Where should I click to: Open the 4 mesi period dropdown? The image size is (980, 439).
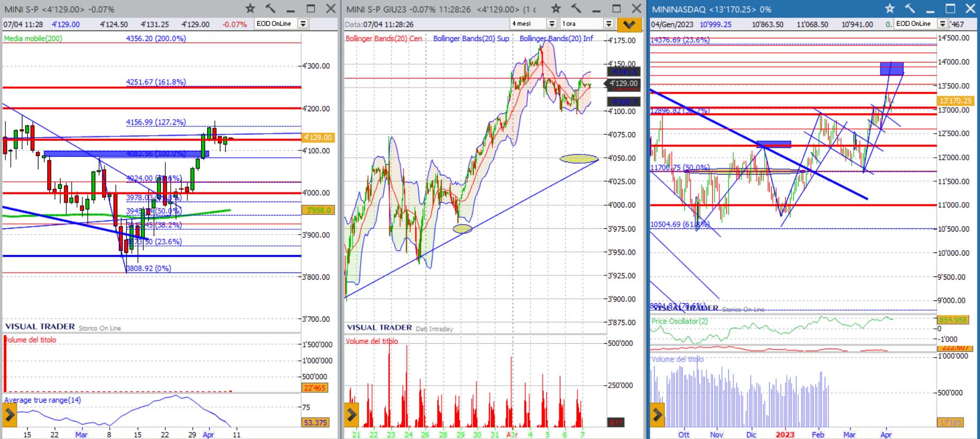(552, 24)
